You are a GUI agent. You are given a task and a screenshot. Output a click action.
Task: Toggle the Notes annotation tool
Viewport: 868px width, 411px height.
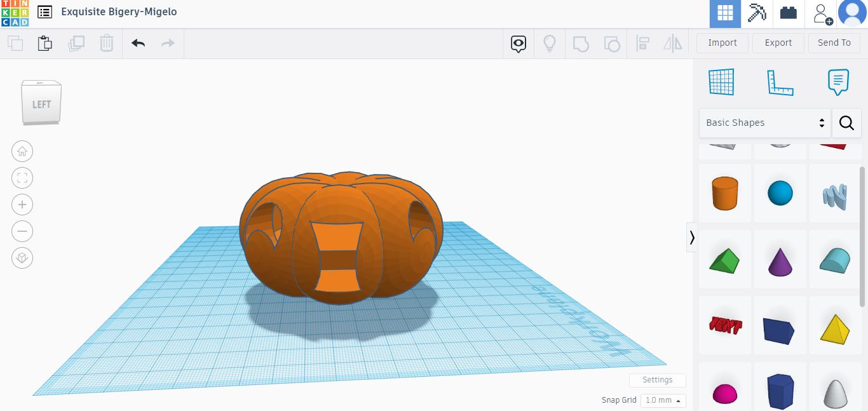click(838, 81)
